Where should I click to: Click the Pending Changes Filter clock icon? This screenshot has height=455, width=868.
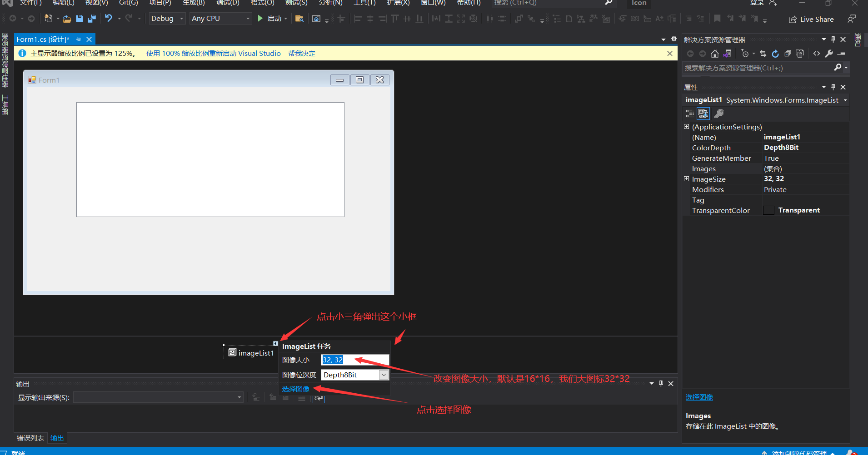[745, 54]
